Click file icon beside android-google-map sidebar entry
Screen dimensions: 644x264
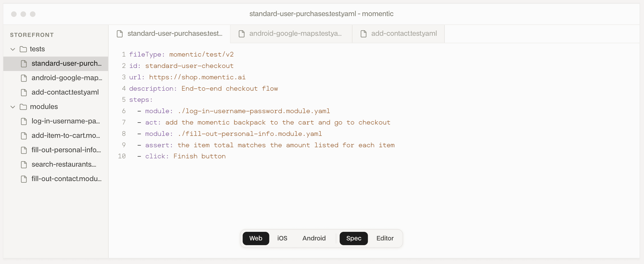click(24, 78)
